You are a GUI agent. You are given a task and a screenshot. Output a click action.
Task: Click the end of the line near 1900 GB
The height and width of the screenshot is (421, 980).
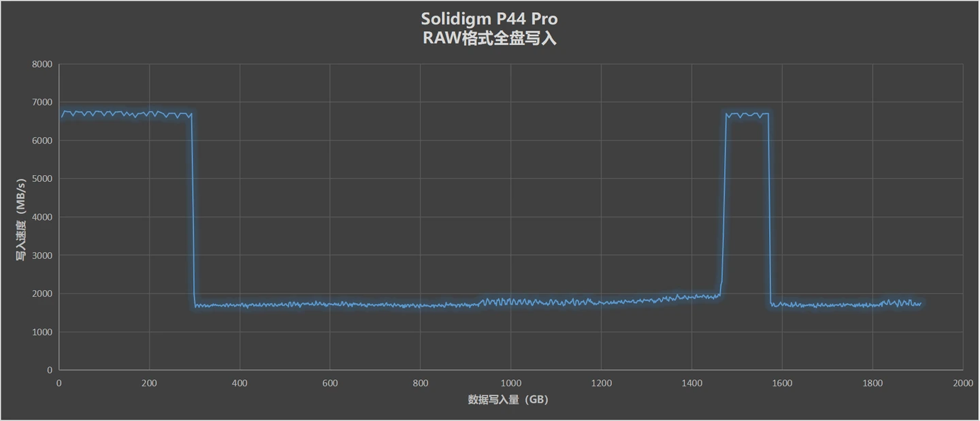pos(920,304)
